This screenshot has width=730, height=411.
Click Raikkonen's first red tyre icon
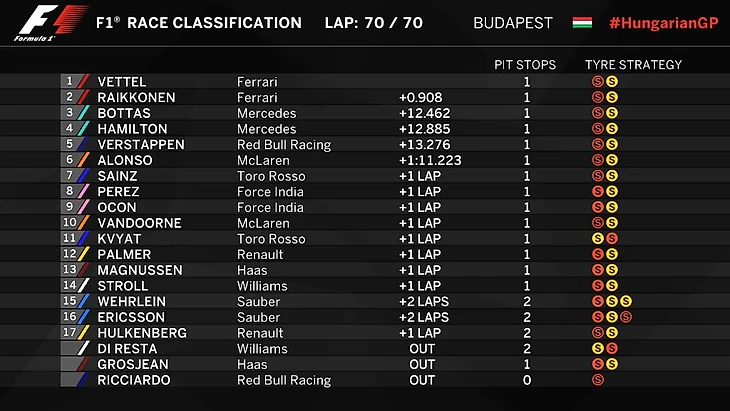click(598, 97)
